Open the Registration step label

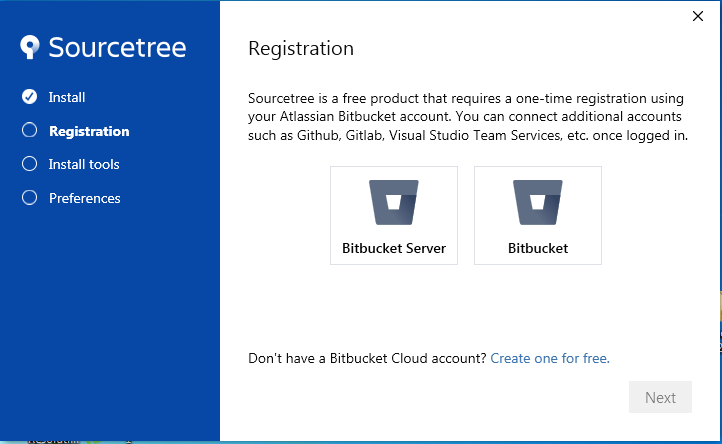click(89, 131)
